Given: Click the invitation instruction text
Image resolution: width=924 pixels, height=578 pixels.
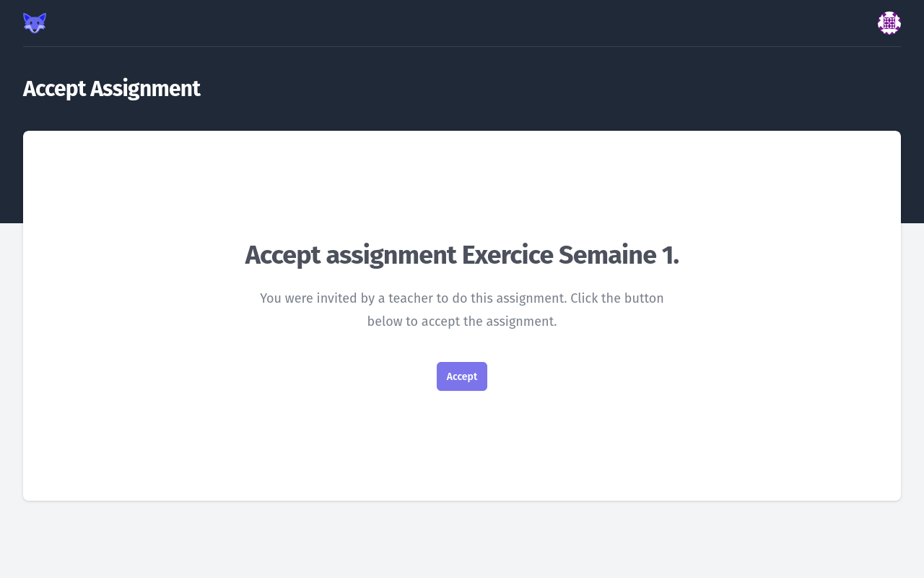Looking at the screenshot, I should pyautogui.click(x=462, y=309).
